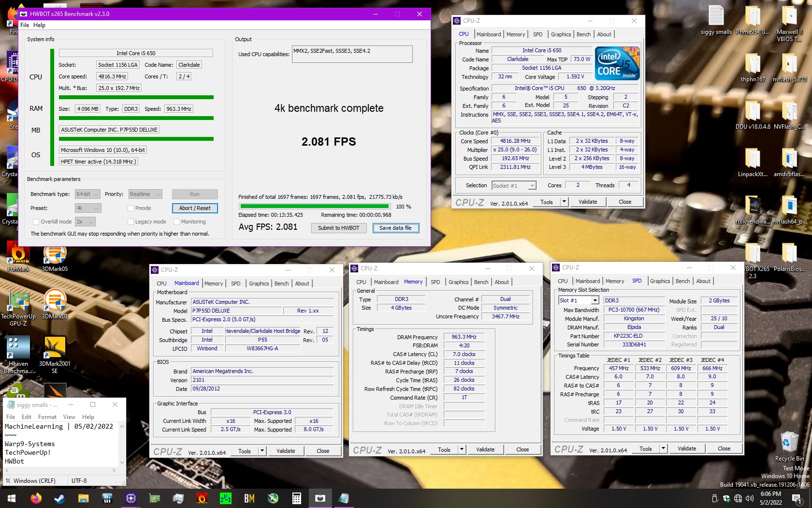
Task: Open TechPowerUp GPU-Z desktop shortcut
Action: [18, 308]
